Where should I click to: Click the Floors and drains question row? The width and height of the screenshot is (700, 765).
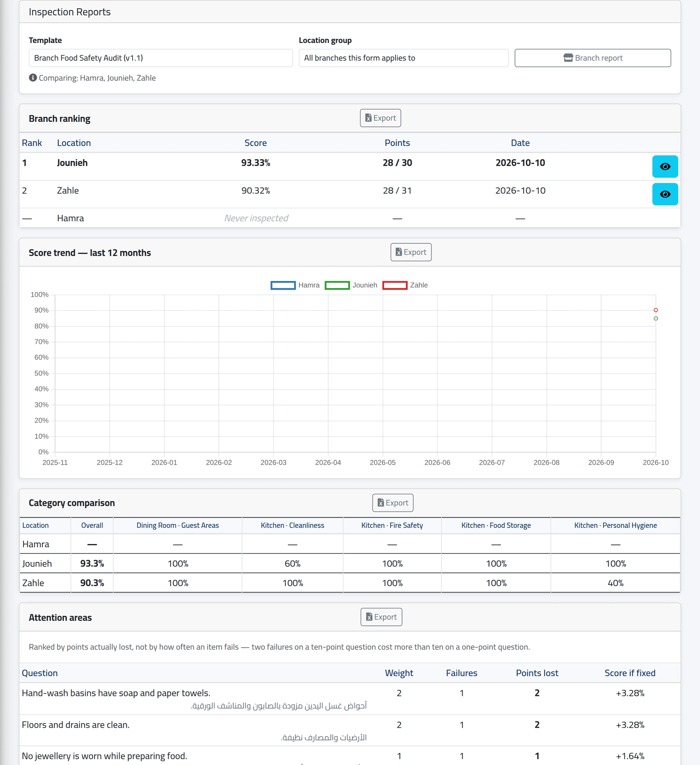pos(350,730)
